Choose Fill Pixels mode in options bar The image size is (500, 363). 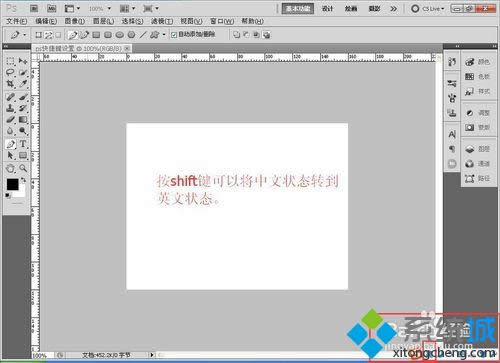click(58, 35)
